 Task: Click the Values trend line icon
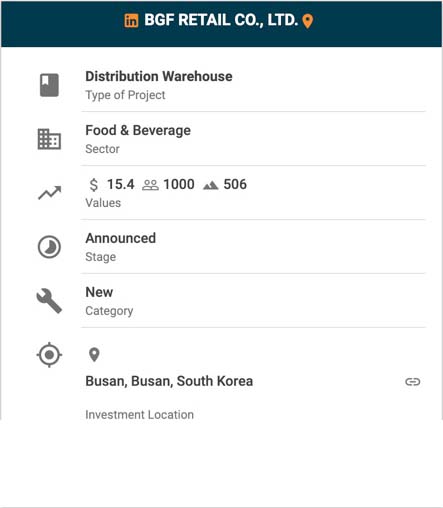[50, 193]
